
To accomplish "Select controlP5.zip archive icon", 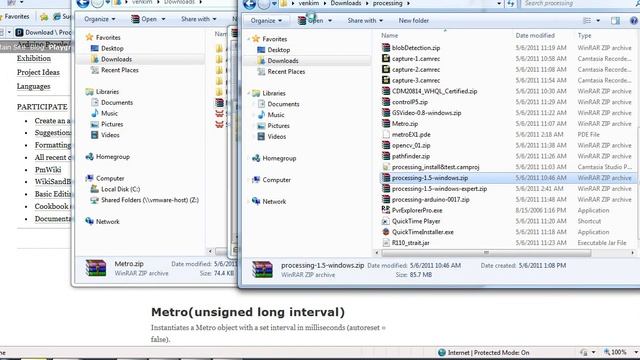I will pos(386,102).
